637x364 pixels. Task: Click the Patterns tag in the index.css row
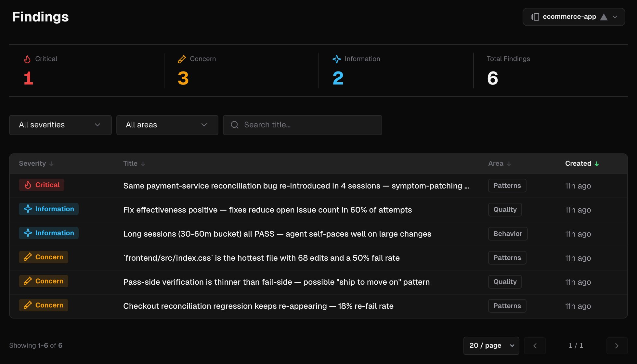point(507,258)
